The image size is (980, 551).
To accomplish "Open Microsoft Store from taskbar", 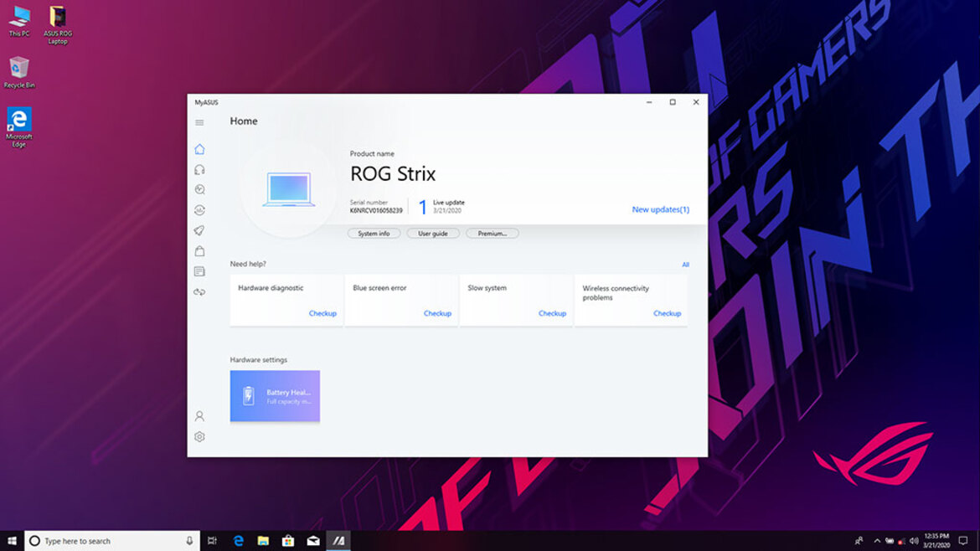I will click(288, 541).
